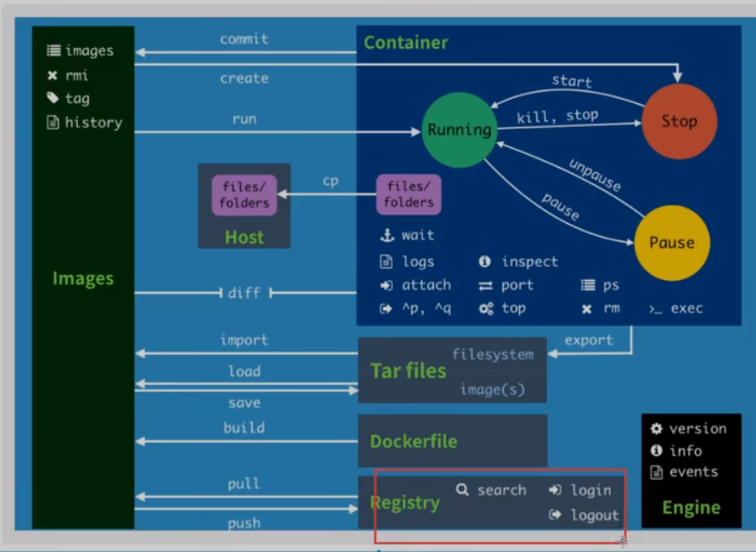
Task: Click the Dockerfile label
Action: [413, 441]
